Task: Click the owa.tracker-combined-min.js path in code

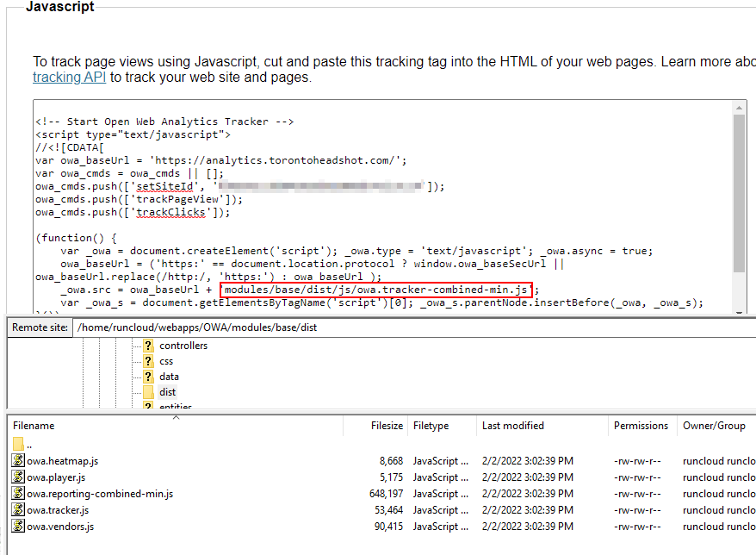Action: 375,290
